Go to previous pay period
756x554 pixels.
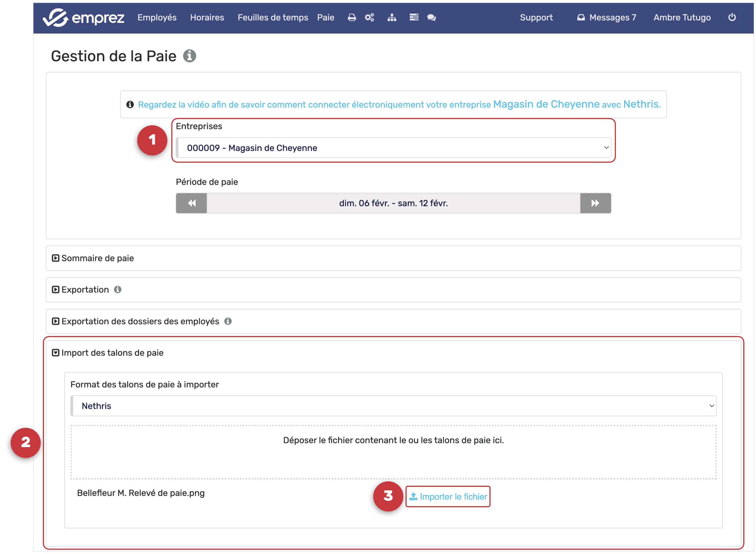(x=191, y=203)
